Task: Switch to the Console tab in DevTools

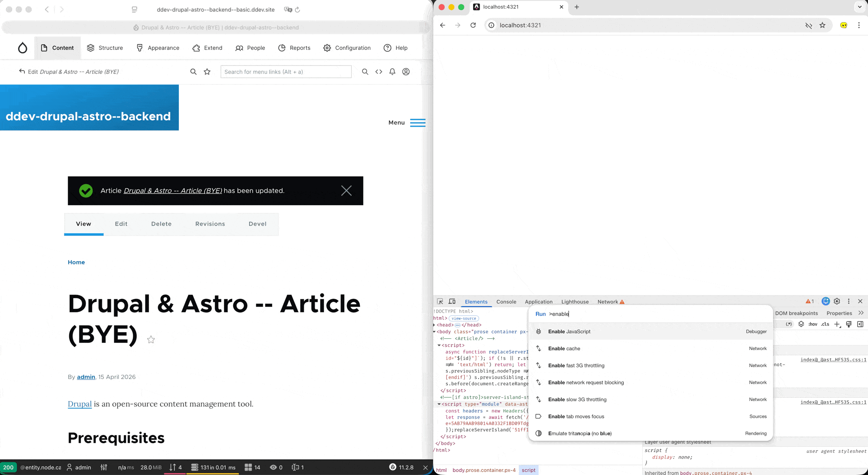Action: [506, 301]
